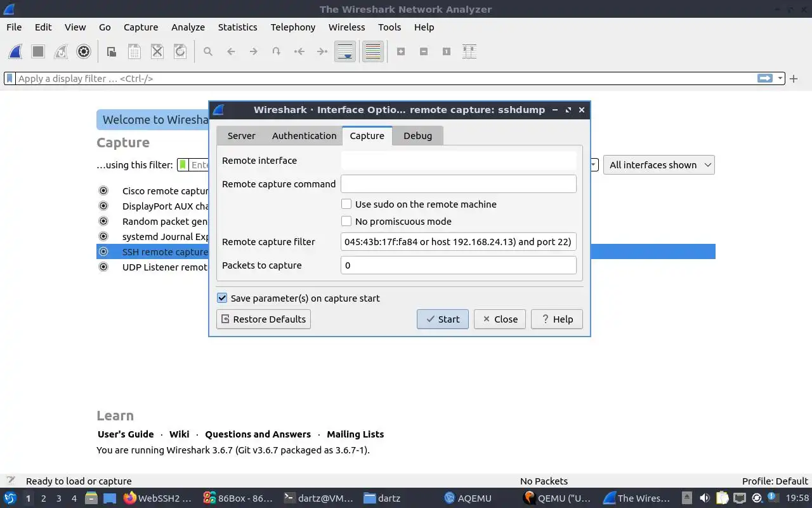Open gear options for Random packet generator
Image resolution: width=812 pixels, height=508 pixels.
[103, 221]
